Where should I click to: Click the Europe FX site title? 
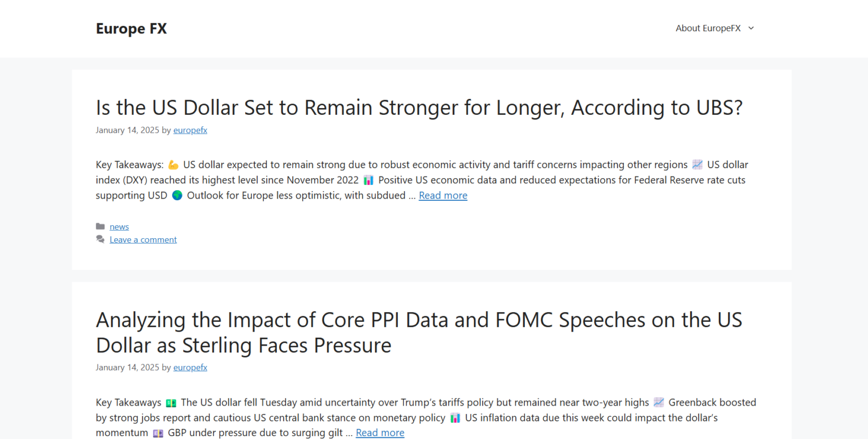tap(131, 29)
